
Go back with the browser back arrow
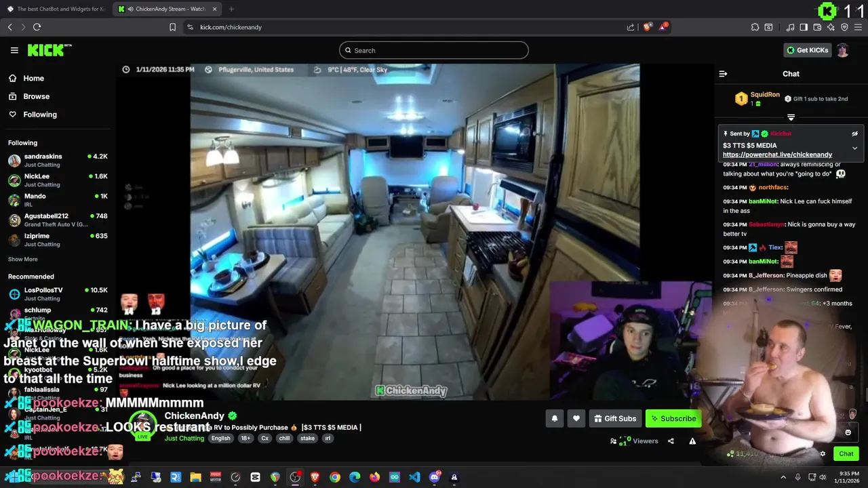(x=9, y=27)
